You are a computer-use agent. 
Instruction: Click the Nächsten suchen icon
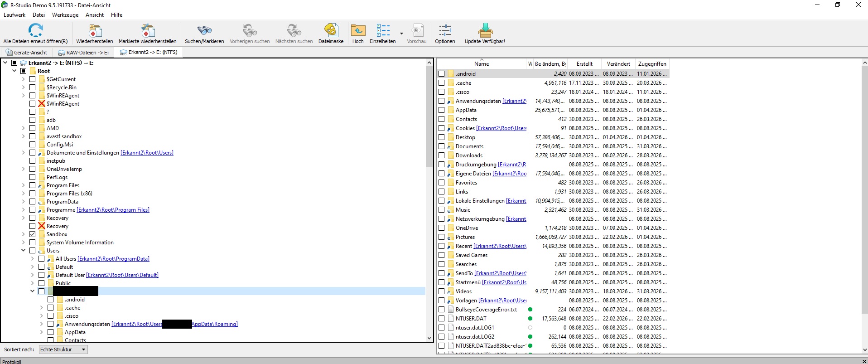click(x=294, y=30)
